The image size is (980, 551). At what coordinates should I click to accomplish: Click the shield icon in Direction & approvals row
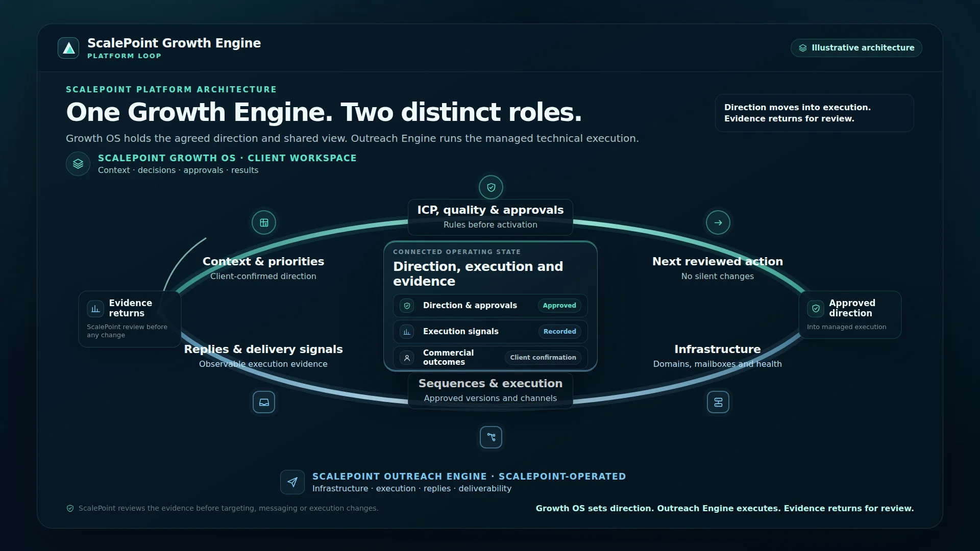coord(407,306)
